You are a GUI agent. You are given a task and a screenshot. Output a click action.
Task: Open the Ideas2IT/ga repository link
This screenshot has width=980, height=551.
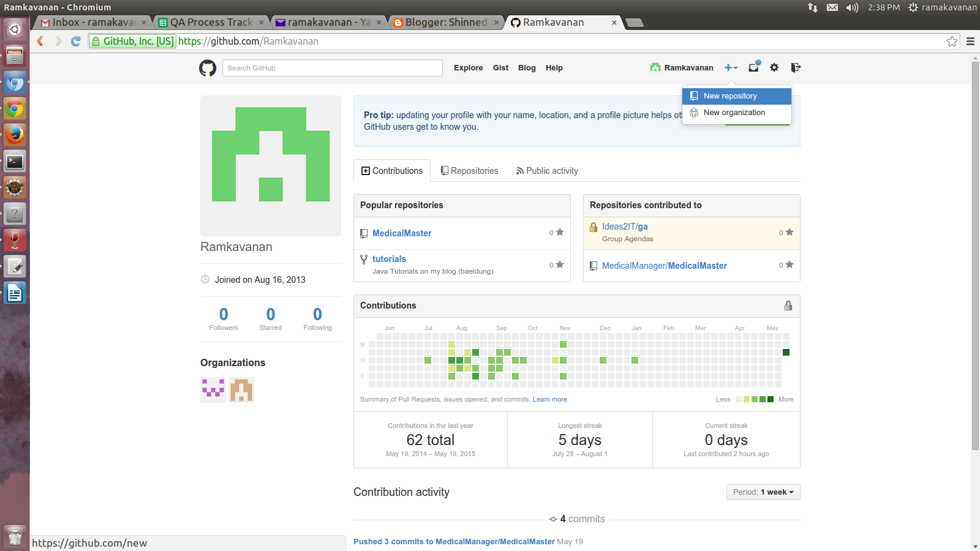pyautogui.click(x=625, y=226)
